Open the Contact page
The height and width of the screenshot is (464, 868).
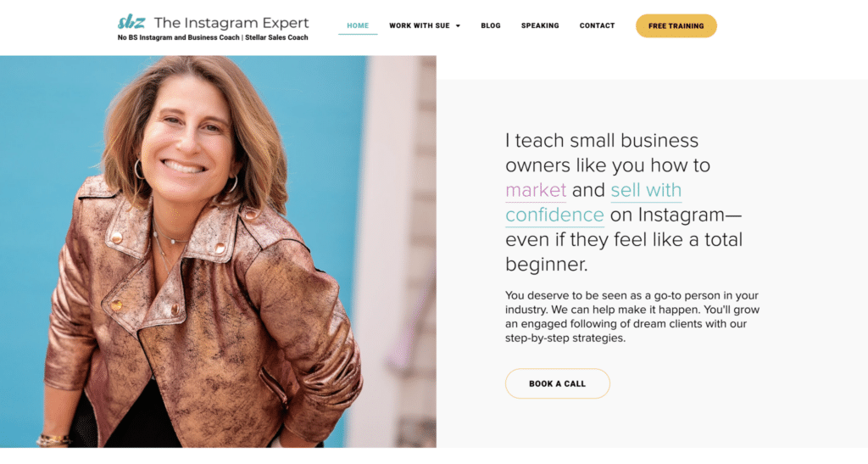[597, 25]
